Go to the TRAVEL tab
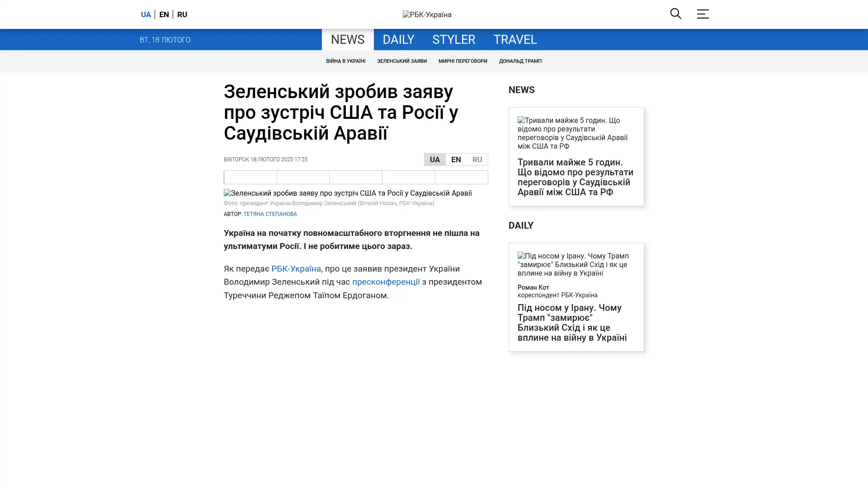This screenshot has width=868, height=488. tap(515, 40)
